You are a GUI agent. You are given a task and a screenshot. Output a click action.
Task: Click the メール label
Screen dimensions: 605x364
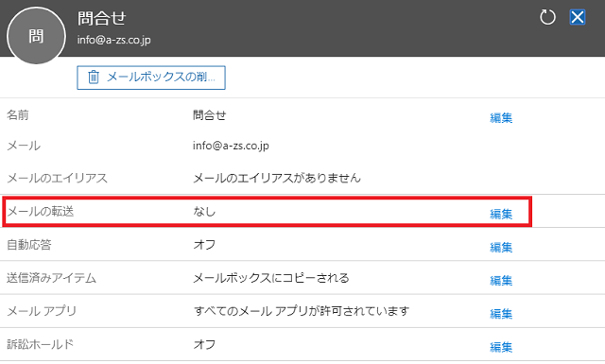[24, 146]
